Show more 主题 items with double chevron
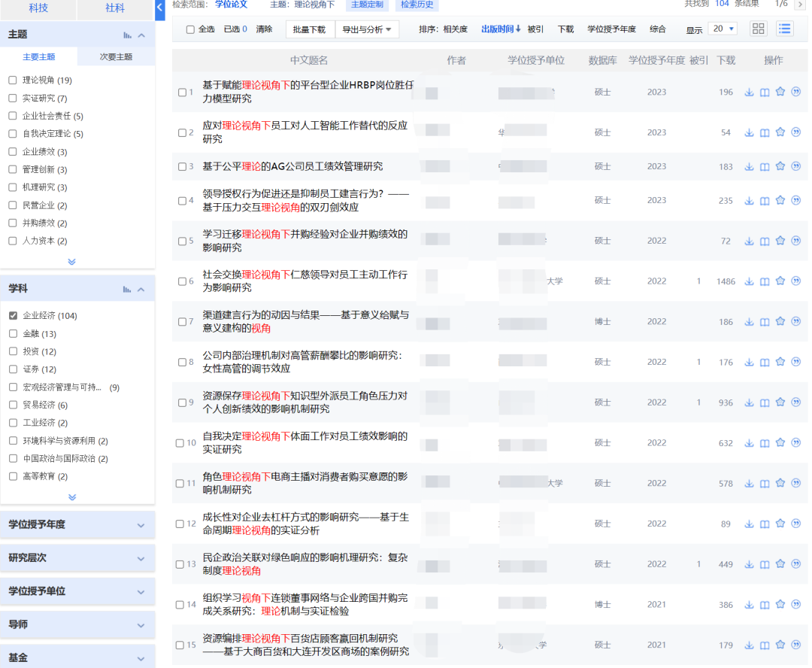This screenshot has width=812, height=668. [x=72, y=262]
